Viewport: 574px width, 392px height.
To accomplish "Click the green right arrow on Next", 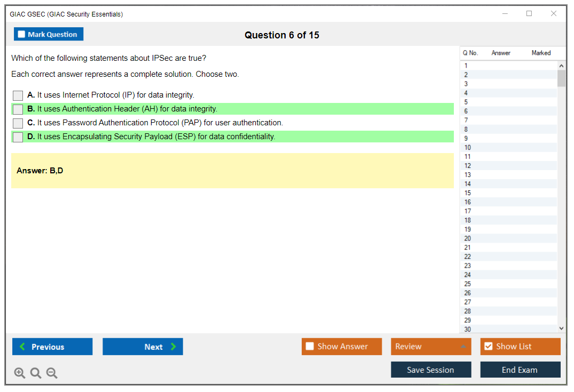I will point(173,347).
